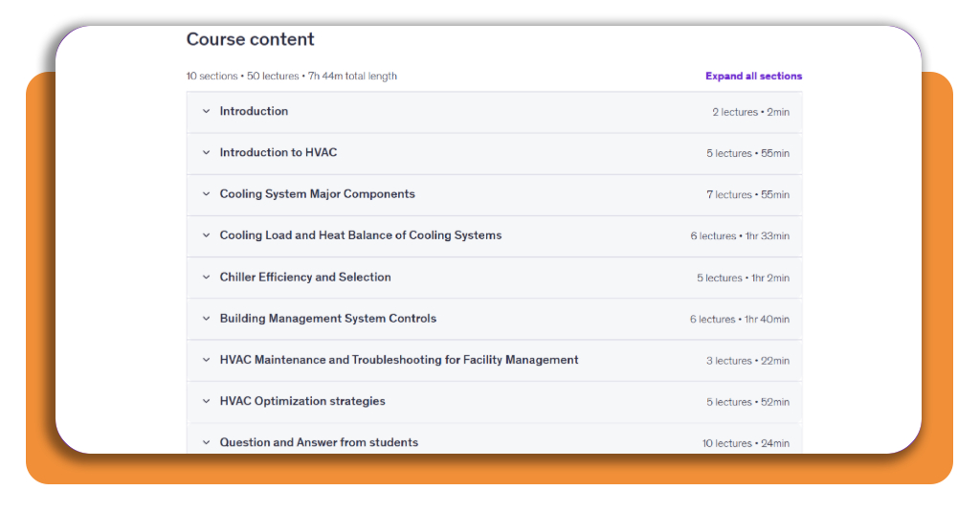
Task: Click the 5 lectures 55min label
Action: pyautogui.click(x=747, y=154)
